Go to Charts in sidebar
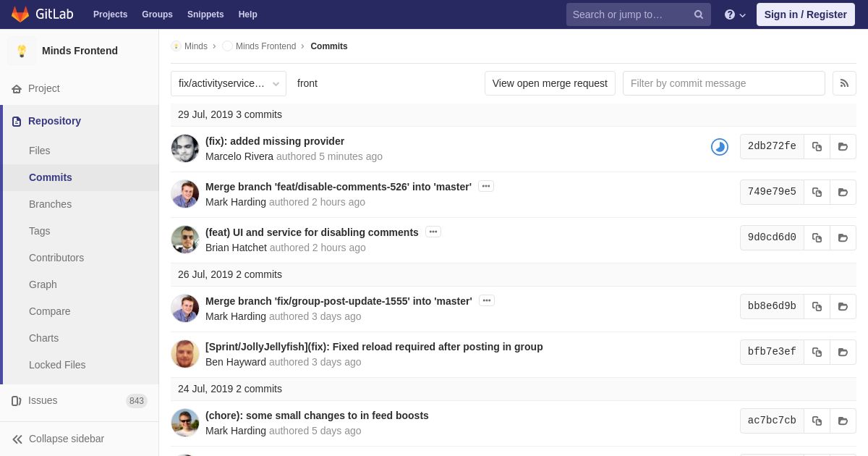The image size is (868, 456). [x=44, y=338]
